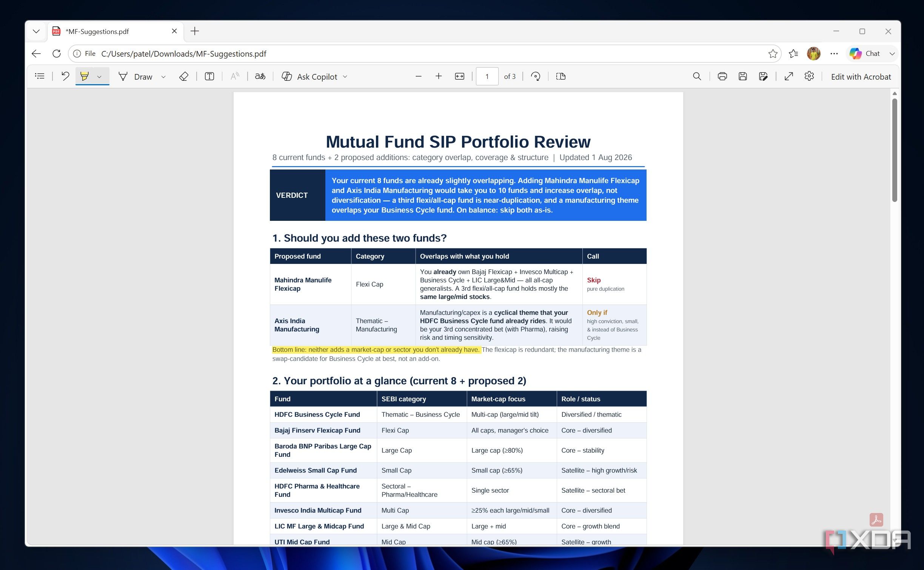The image size is (924, 570).
Task: Open a new tab with the plus button
Action: coord(195,31)
